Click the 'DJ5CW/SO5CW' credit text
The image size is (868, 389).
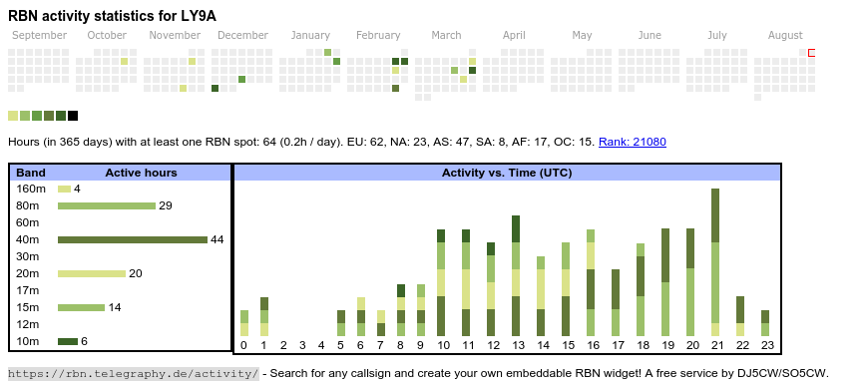coord(782,373)
